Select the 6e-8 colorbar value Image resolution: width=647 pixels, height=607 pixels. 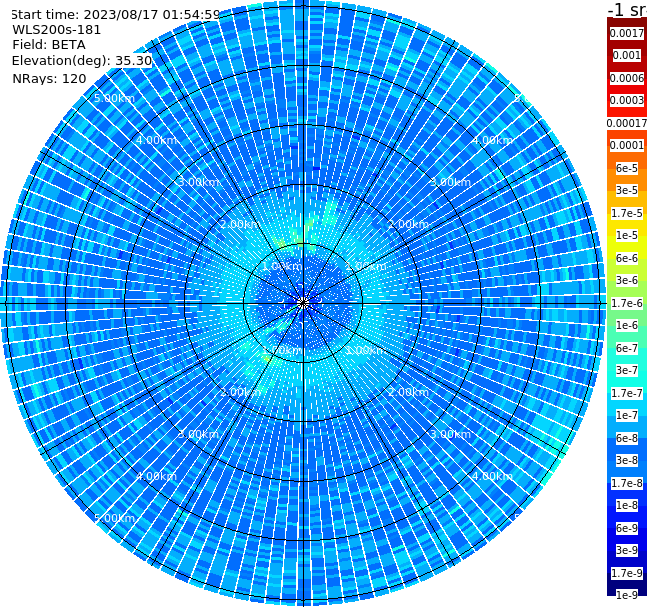click(x=627, y=438)
